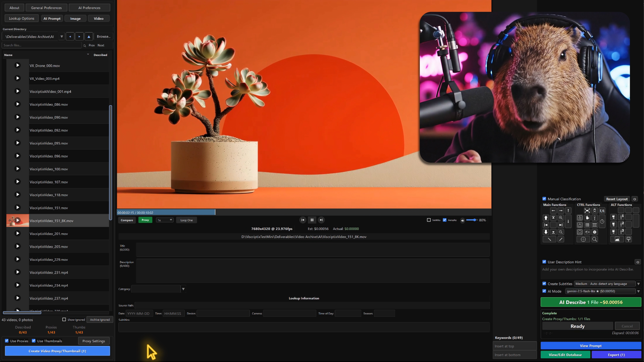Click the View/Edit Database button
The width and height of the screenshot is (644, 362).
pyautogui.click(x=566, y=355)
